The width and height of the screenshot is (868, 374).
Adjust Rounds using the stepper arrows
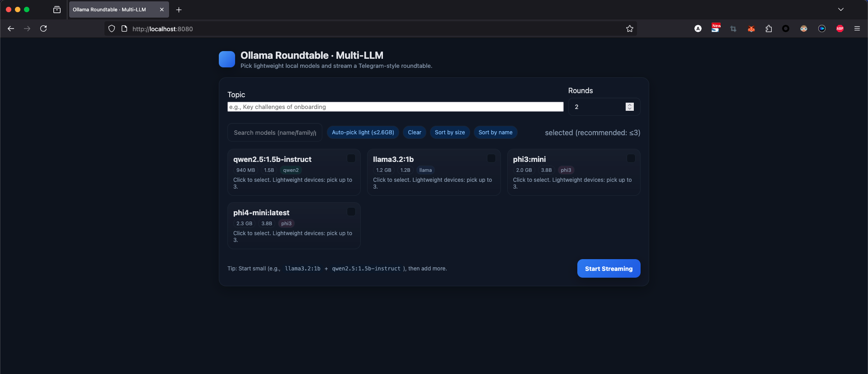point(630,107)
